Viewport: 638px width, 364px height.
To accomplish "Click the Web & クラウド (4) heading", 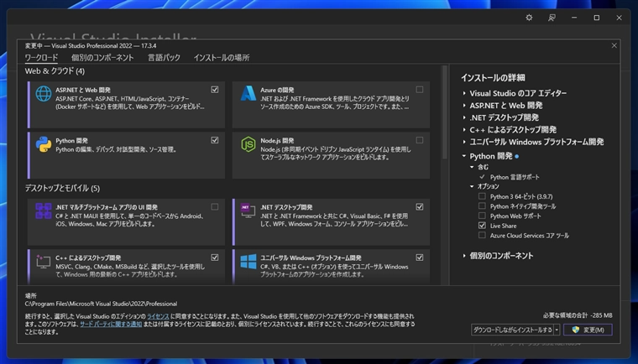I will [x=55, y=71].
